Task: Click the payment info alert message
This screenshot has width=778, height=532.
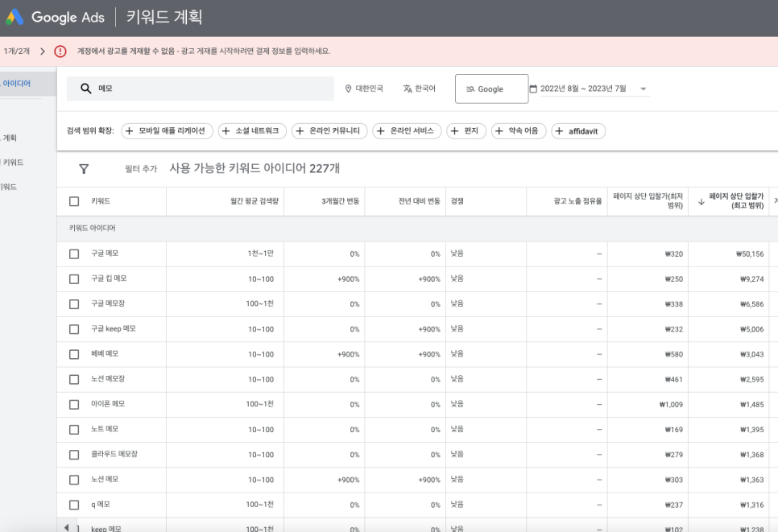Action: [204, 51]
